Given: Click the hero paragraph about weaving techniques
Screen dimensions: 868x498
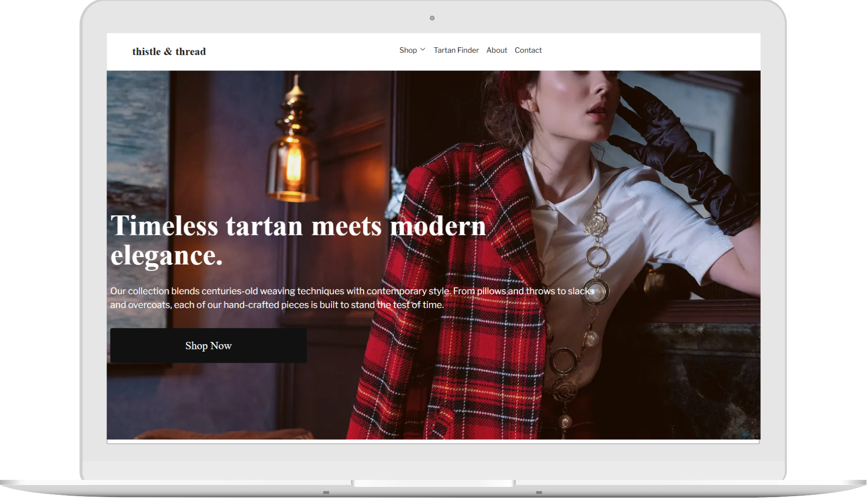Looking at the screenshot, I should (352, 298).
